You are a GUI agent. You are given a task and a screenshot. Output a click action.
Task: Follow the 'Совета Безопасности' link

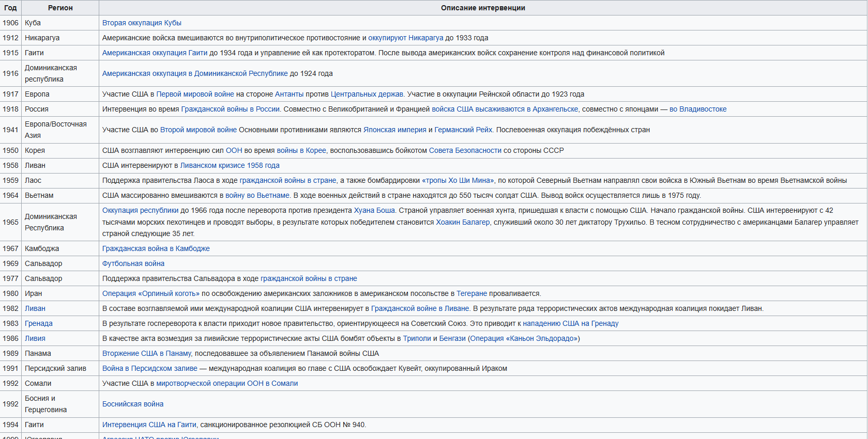(x=465, y=150)
